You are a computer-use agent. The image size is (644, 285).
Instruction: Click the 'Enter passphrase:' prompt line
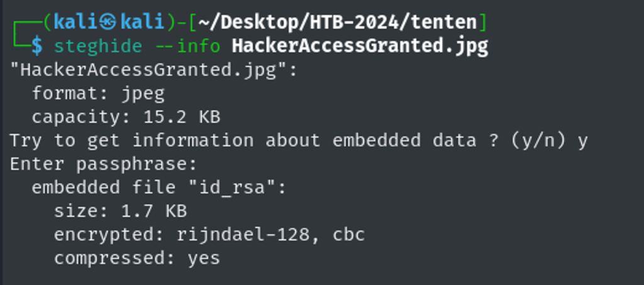(104, 164)
